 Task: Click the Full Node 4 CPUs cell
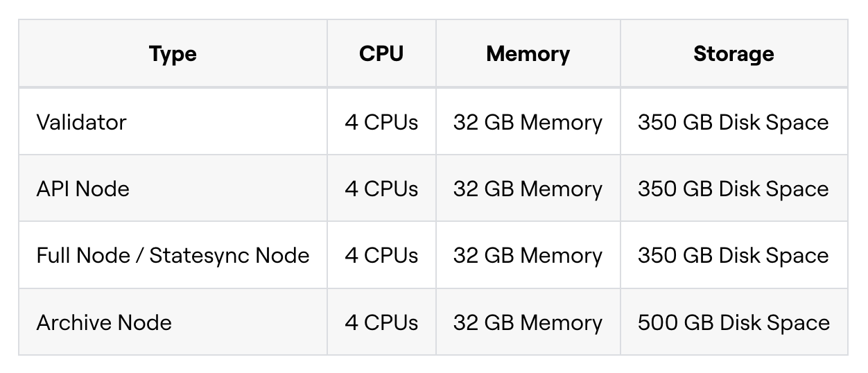tap(381, 255)
